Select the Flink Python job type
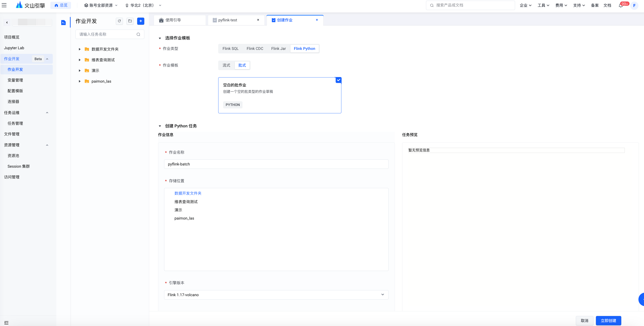 (x=304, y=49)
